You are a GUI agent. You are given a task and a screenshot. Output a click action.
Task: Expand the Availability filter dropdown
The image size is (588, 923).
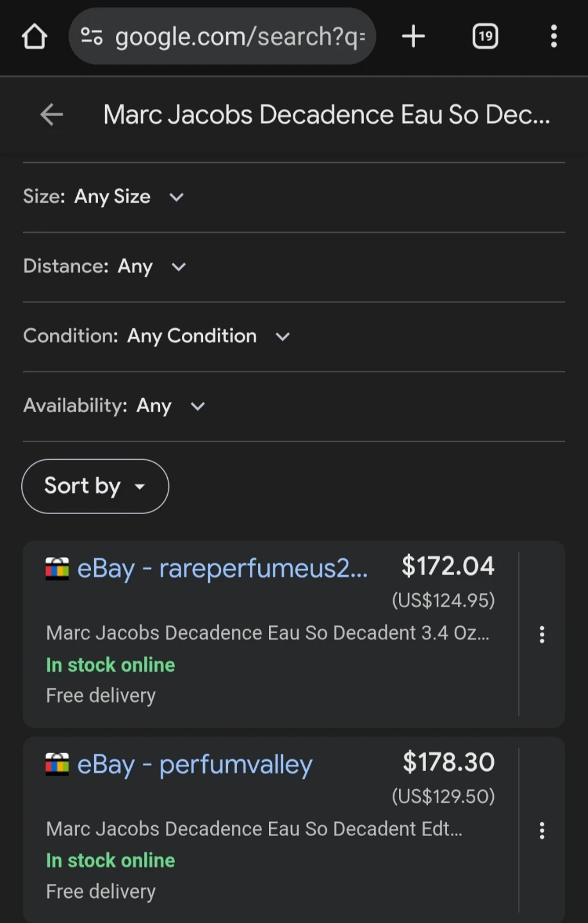point(197,406)
